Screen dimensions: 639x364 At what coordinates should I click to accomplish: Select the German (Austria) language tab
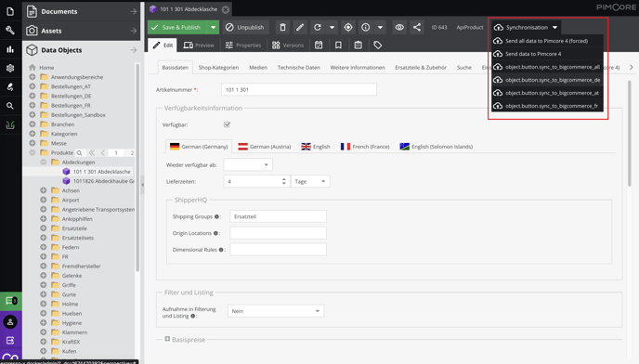pos(265,147)
